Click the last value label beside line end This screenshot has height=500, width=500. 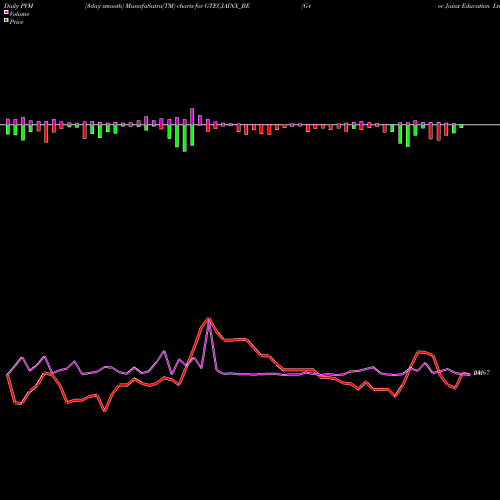(x=482, y=373)
